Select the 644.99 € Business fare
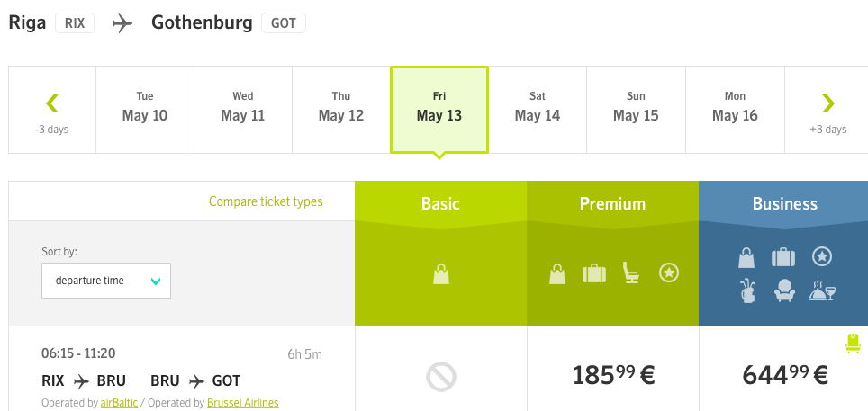Screen dimensions: 868x411 785,376
